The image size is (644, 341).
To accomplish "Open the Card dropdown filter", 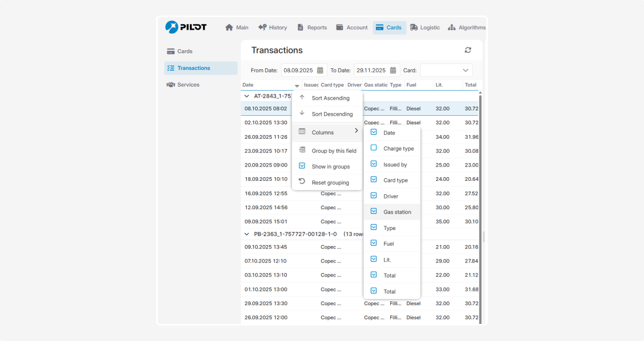I will click(x=446, y=70).
